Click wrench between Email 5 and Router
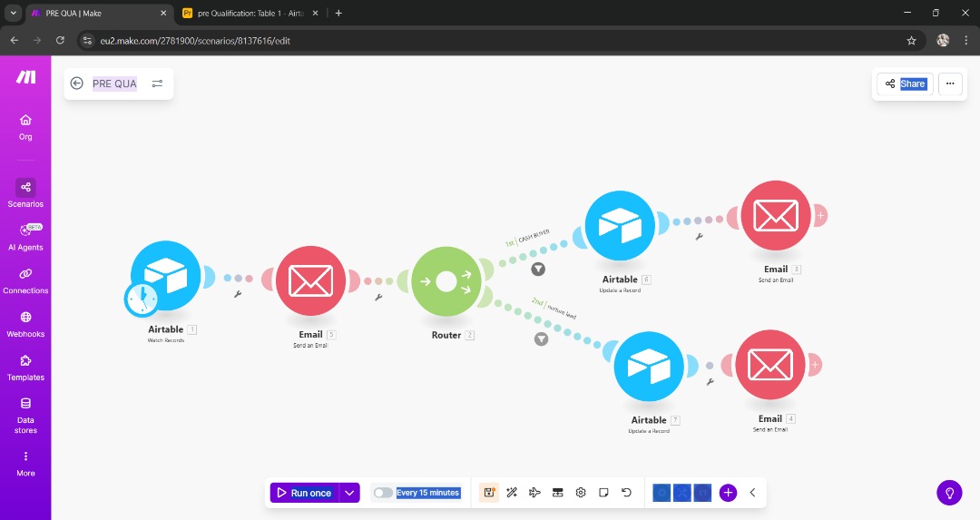This screenshot has height=520, width=980. (378, 298)
